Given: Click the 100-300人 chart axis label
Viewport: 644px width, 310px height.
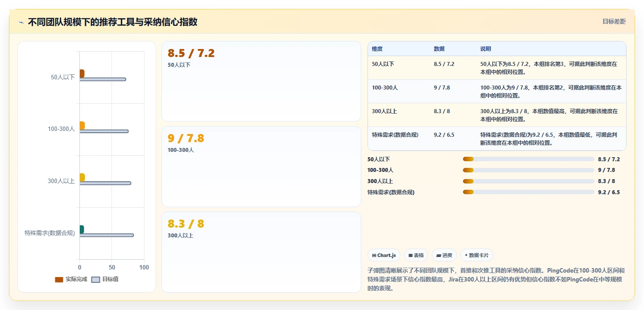Looking at the screenshot, I should tap(61, 129).
